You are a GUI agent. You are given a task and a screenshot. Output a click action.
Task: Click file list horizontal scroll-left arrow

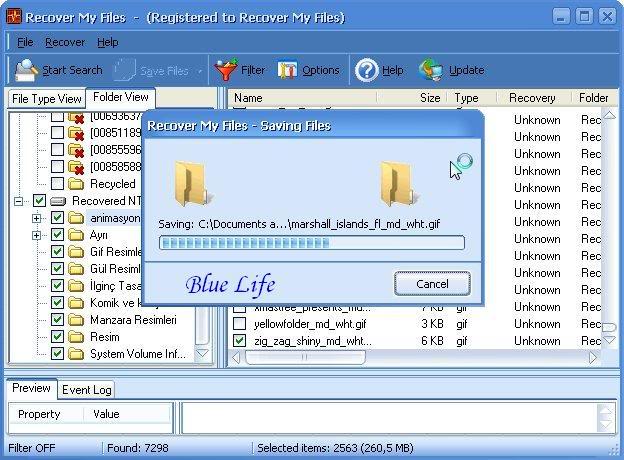click(236, 357)
